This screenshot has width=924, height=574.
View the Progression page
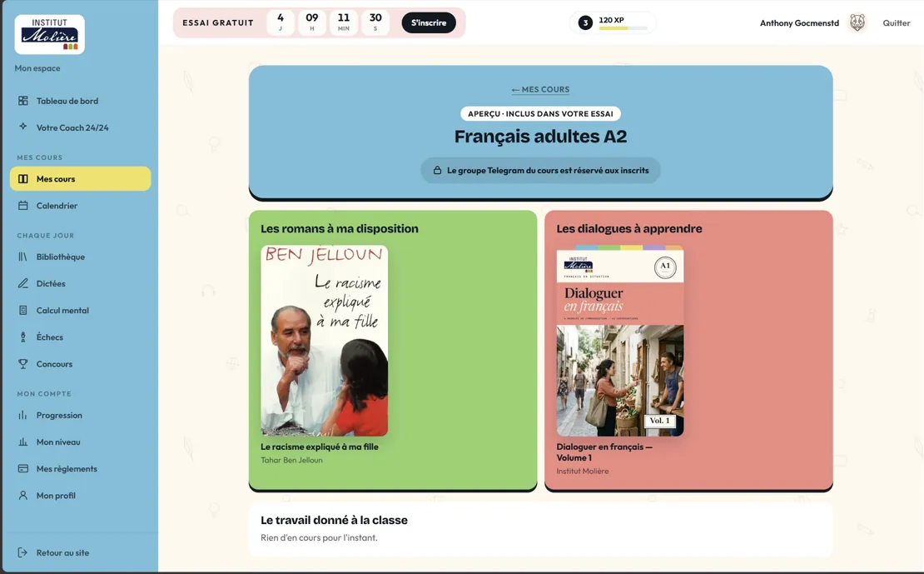click(x=80, y=416)
